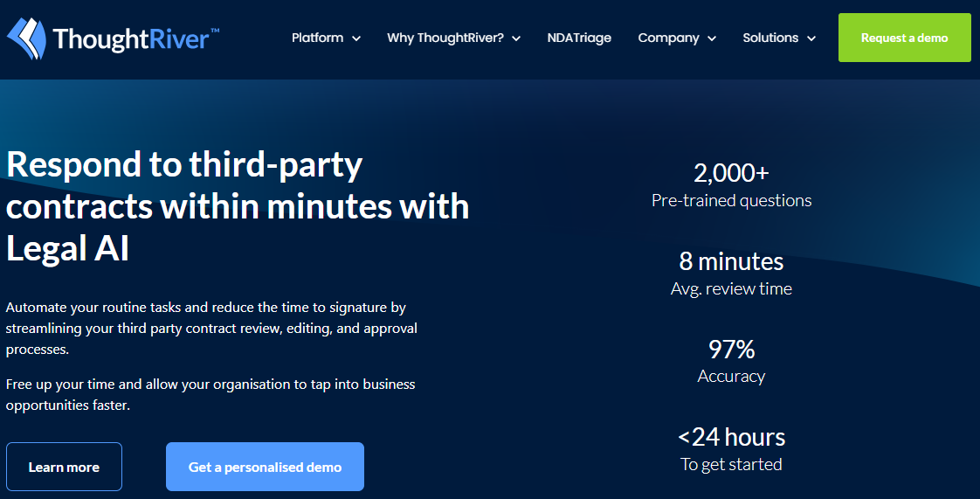Viewport: 980px width, 499px height.
Task: Click the Learn more button
Action: coord(64,467)
